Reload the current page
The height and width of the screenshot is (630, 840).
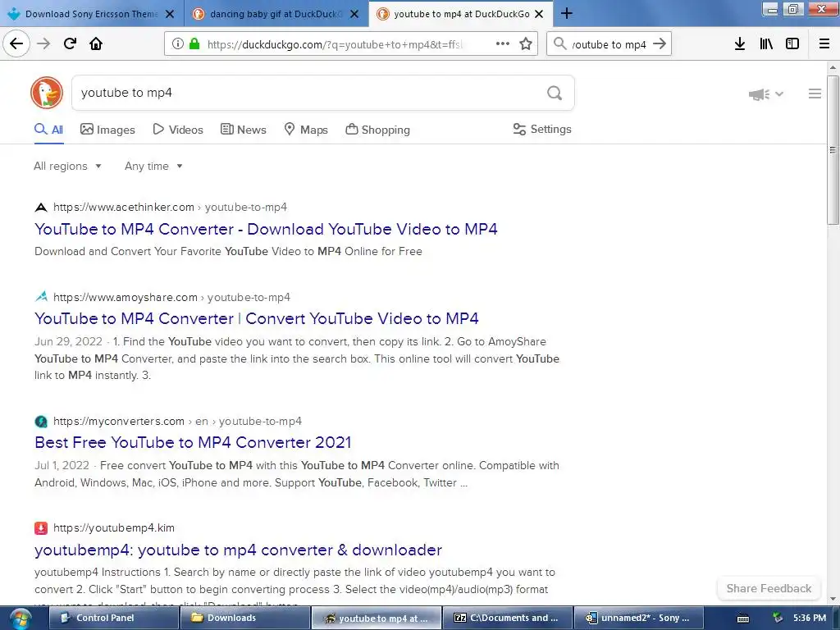[70, 43]
